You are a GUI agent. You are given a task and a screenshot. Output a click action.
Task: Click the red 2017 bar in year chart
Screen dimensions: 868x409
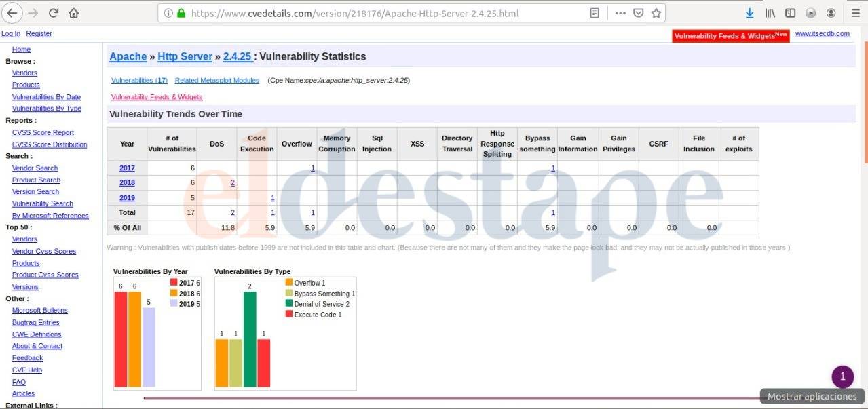click(x=121, y=339)
